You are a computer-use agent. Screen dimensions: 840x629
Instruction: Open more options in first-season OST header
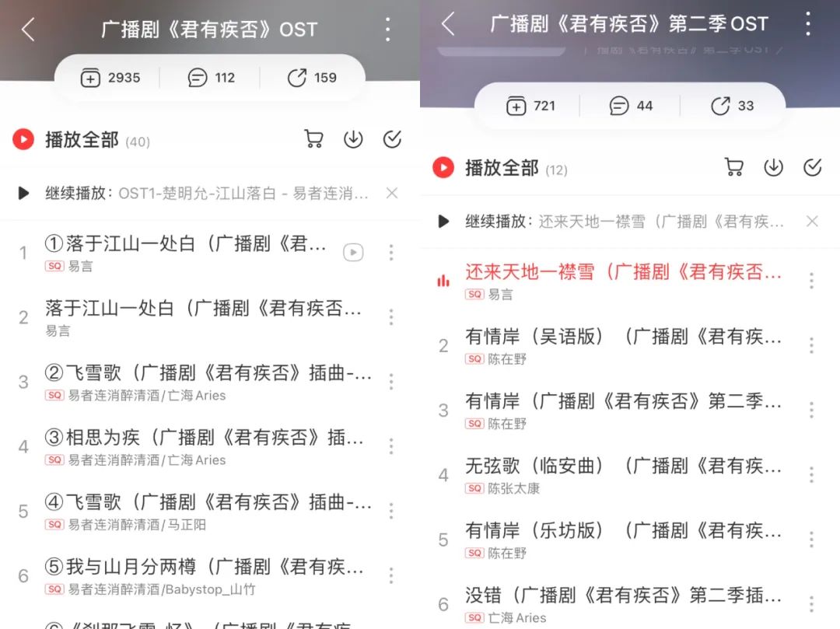click(388, 29)
